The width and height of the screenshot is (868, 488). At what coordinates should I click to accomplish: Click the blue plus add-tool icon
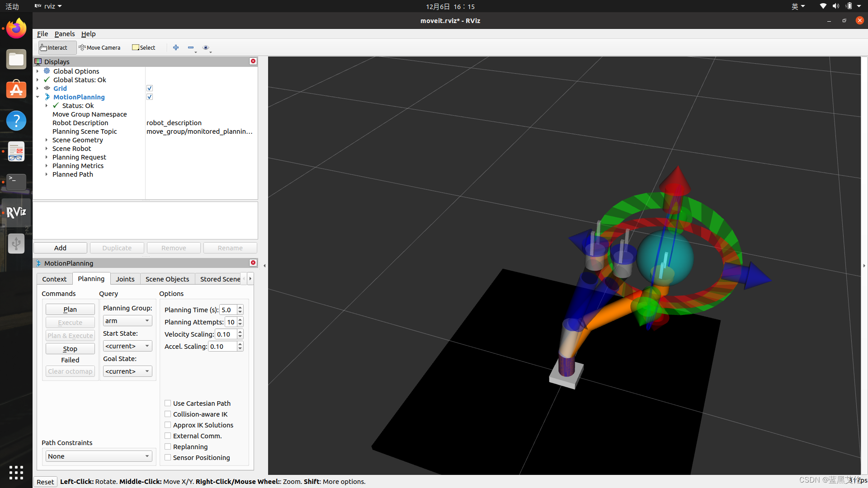(x=176, y=47)
